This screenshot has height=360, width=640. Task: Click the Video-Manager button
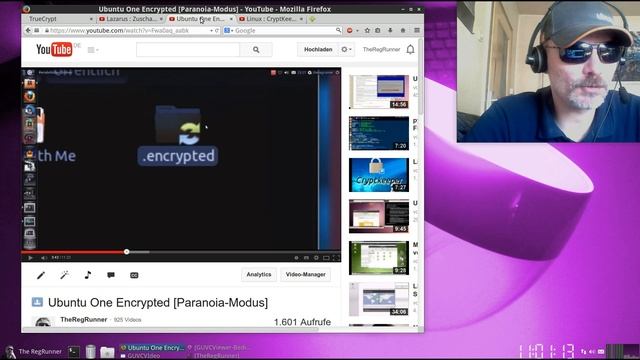305,274
